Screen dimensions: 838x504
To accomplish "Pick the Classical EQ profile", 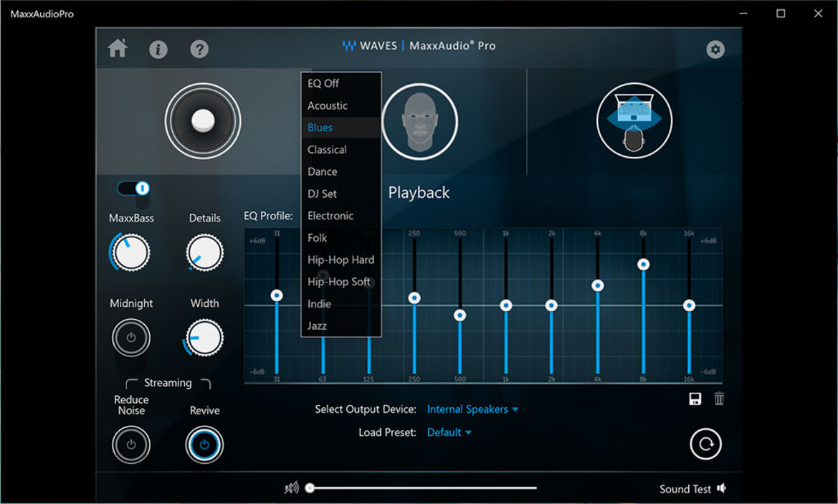I will click(341, 150).
